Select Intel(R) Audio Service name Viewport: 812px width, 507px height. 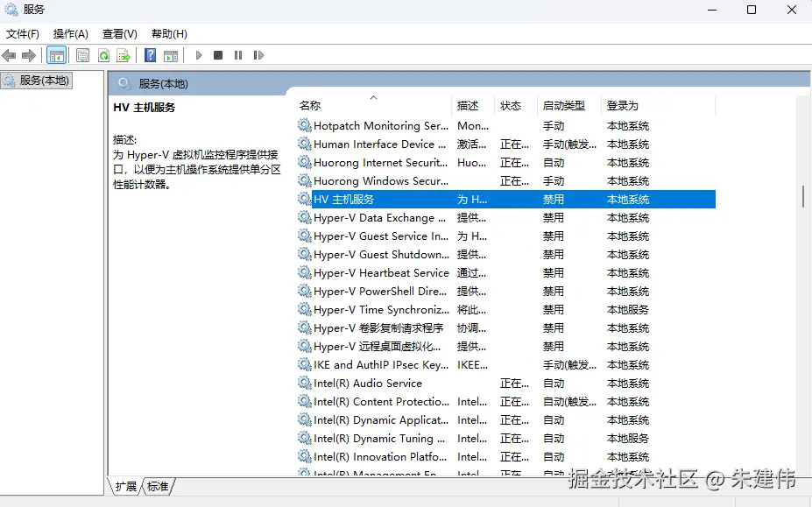tap(368, 384)
